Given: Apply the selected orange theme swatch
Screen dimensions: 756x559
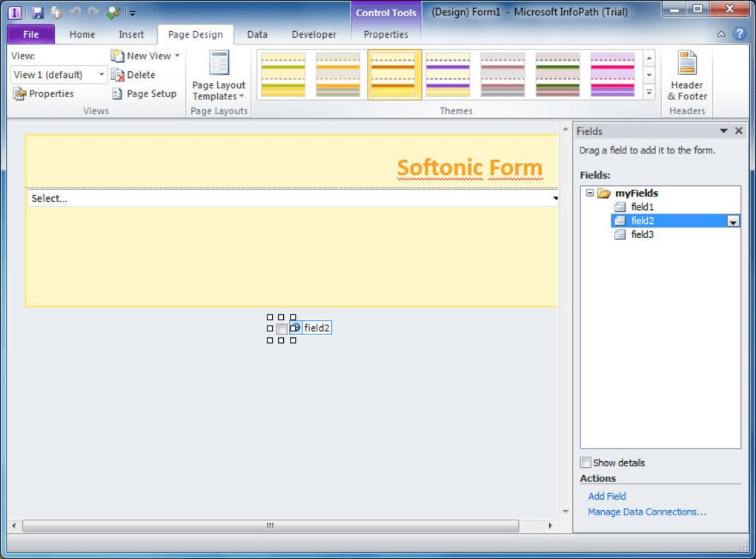Looking at the screenshot, I should [x=394, y=74].
